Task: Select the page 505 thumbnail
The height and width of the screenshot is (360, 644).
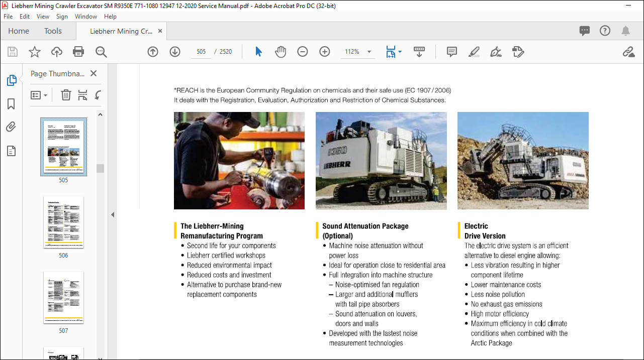Action: coord(63,147)
